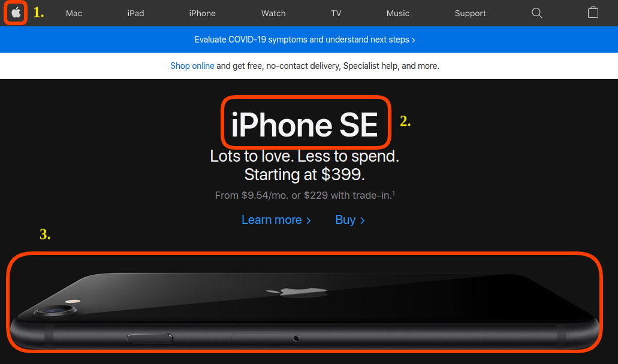Follow the Shop online link

point(192,66)
